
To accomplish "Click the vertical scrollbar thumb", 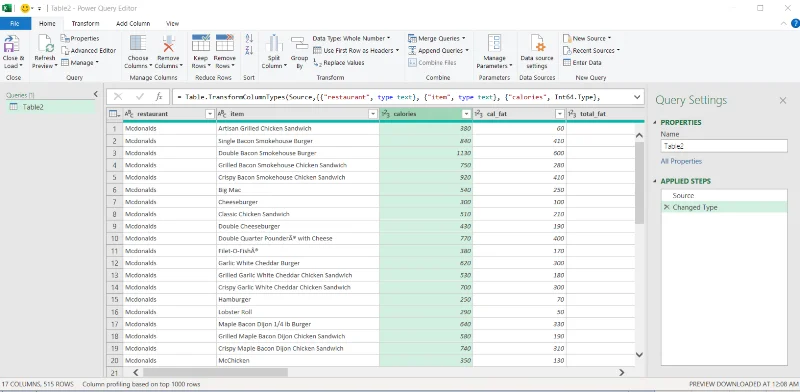I will (639, 182).
